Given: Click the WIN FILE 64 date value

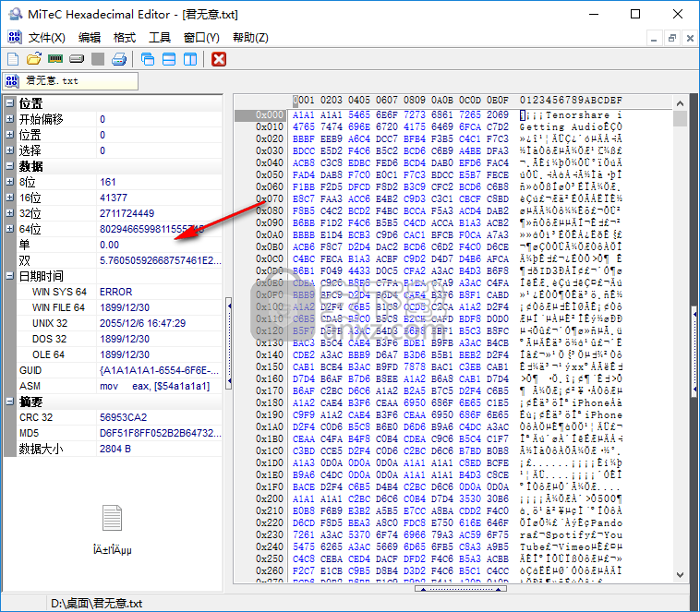Looking at the screenshot, I should (125, 307).
